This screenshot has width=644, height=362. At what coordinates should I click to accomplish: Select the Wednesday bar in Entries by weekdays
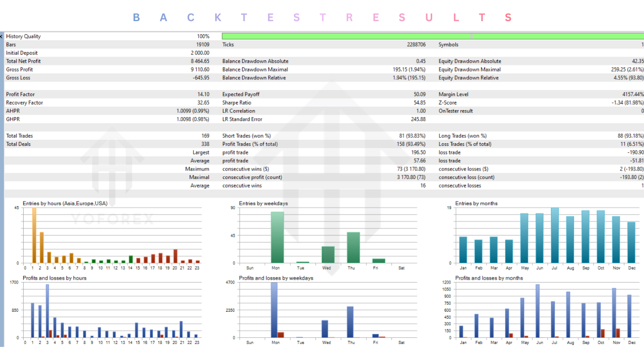(x=328, y=254)
